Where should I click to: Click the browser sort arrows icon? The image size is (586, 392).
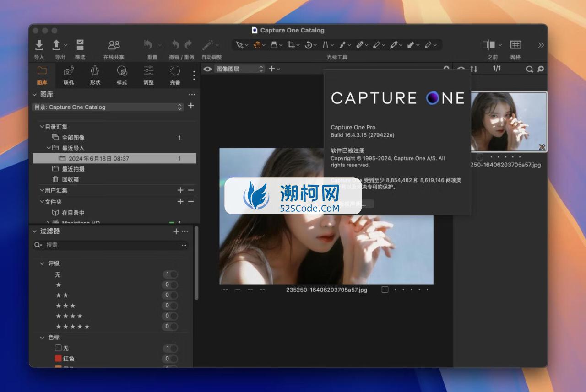(x=474, y=69)
